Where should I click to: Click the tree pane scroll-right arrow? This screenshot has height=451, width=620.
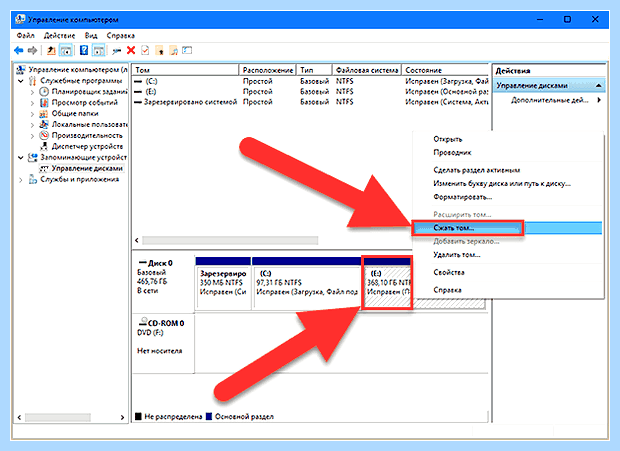click(122, 417)
